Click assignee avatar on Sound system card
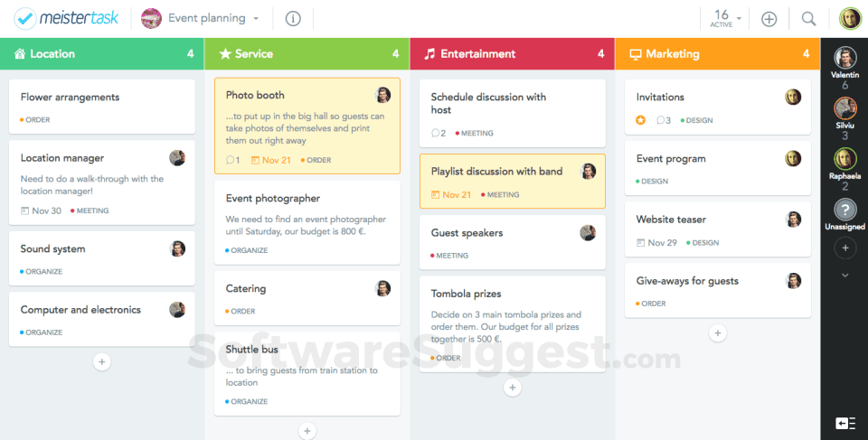The height and width of the screenshot is (440, 868). point(177,248)
